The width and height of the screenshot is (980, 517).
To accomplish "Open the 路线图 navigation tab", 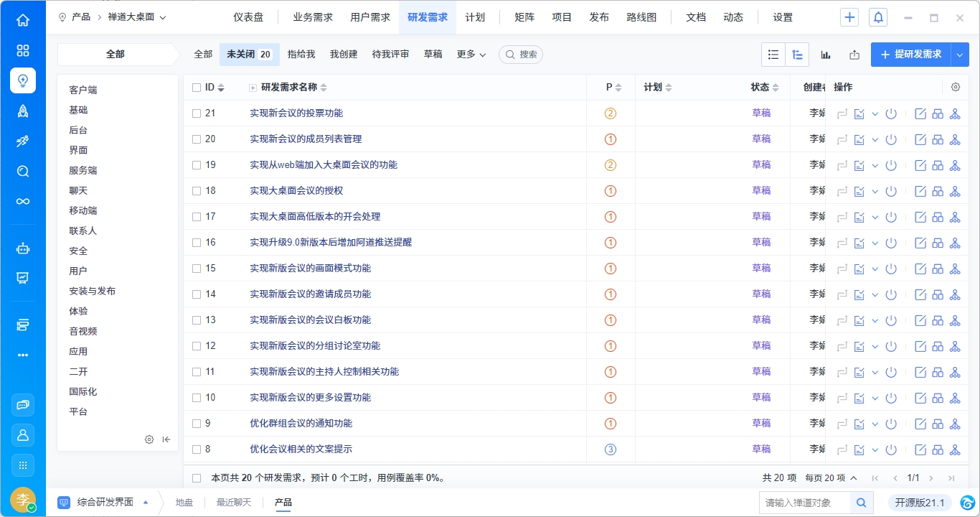I will pyautogui.click(x=641, y=17).
